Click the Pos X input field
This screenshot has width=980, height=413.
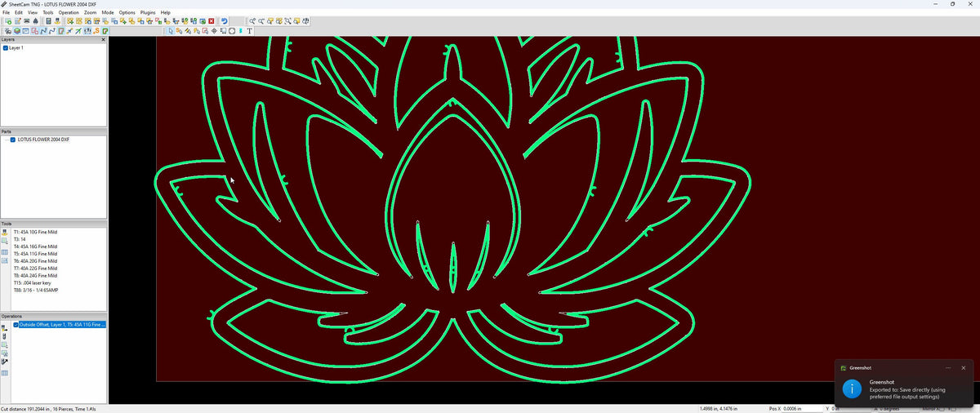coord(803,408)
